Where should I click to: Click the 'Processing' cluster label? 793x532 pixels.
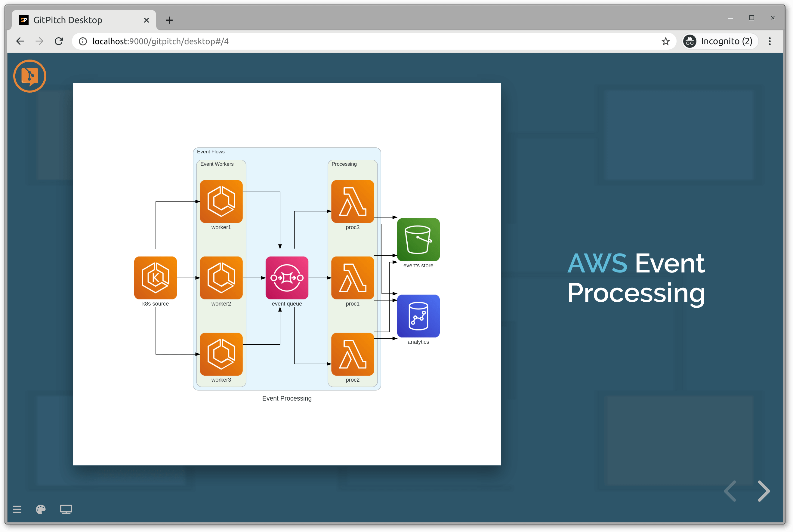(x=344, y=164)
